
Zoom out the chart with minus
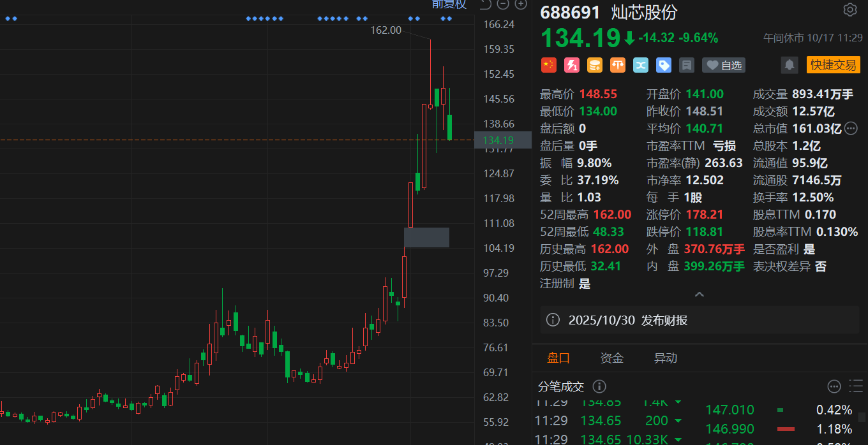click(x=503, y=4)
